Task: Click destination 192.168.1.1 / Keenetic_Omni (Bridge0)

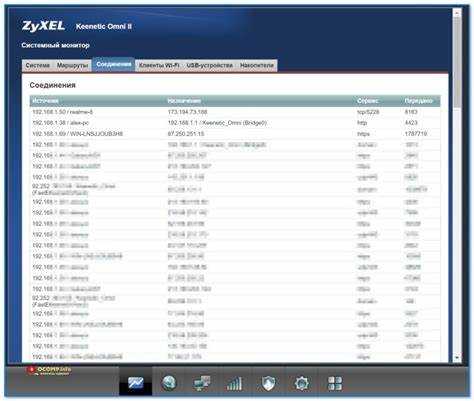Action: 217,123
